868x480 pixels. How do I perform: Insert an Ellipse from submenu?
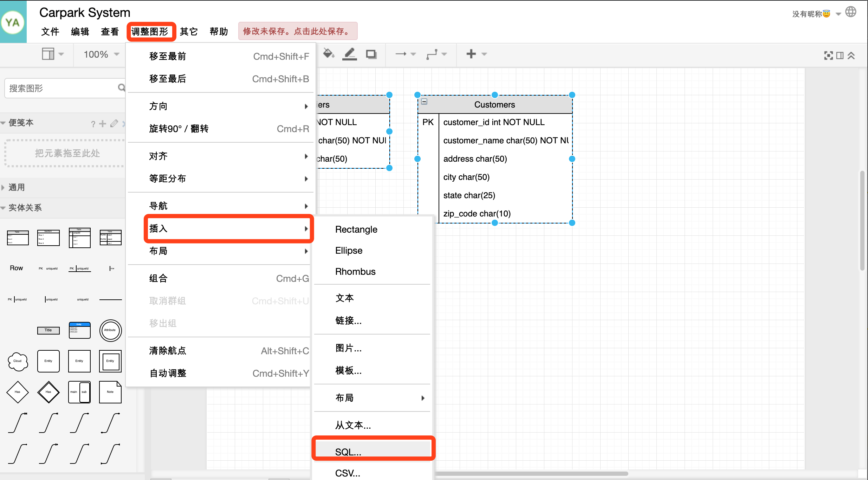tap(373, 251)
